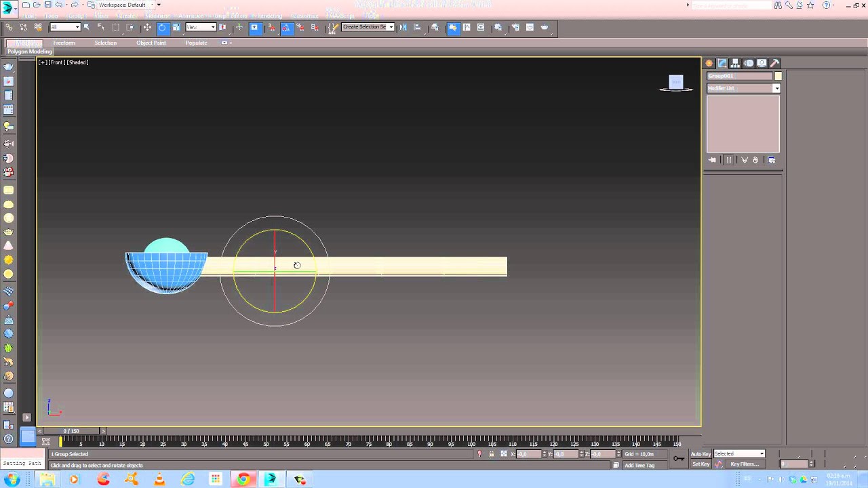Click the ViewCube in the viewport
Image resolution: width=868 pixels, height=488 pixels.
676,83
